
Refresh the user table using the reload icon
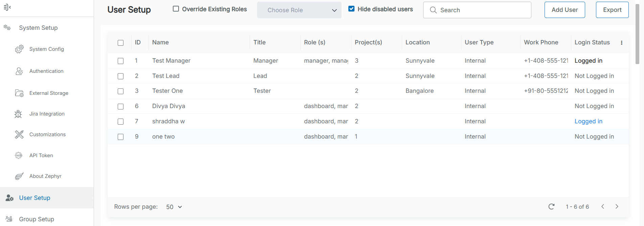pyautogui.click(x=551, y=207)
